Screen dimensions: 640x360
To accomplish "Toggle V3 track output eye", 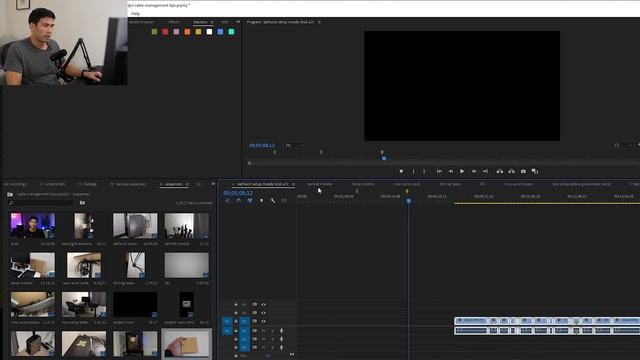I will [264, 304].
